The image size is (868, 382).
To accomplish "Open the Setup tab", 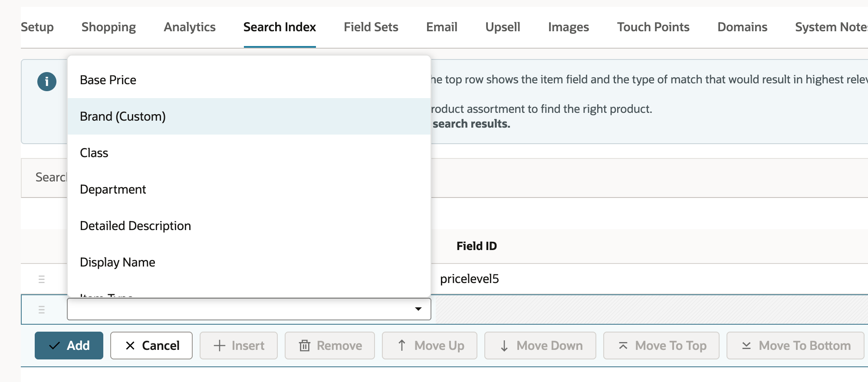I will [x=37, y=27].
